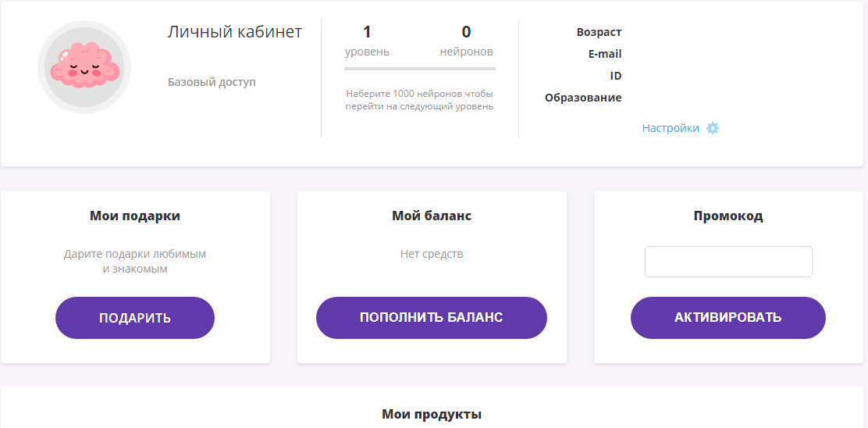Click the pink brain avatar image
Image resolution: width=868 pixels, height=428 pixels.
pos(84,67)
